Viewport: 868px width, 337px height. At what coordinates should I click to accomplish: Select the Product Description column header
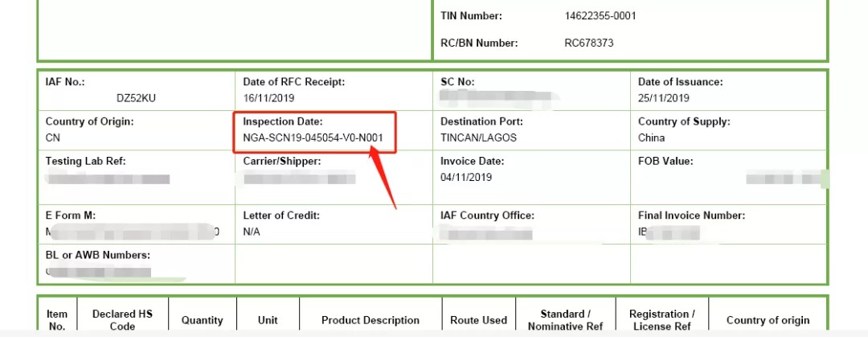tap(371, 320)
